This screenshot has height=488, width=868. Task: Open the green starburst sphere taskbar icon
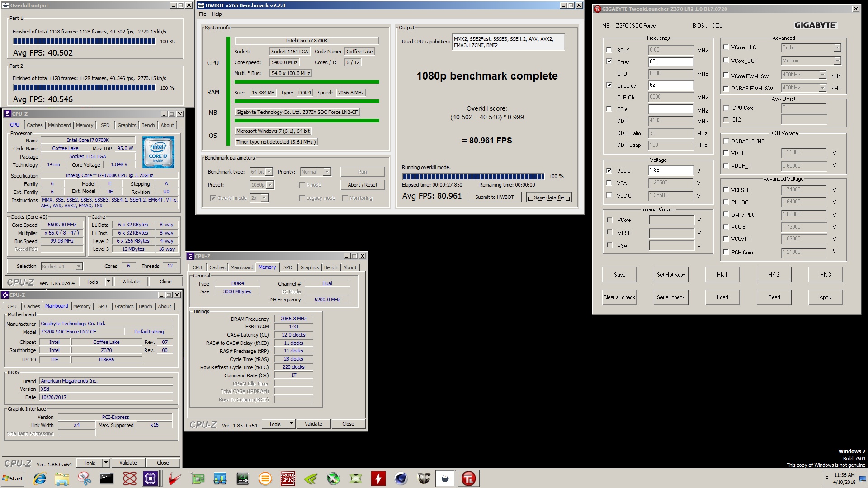pos(333,479)
